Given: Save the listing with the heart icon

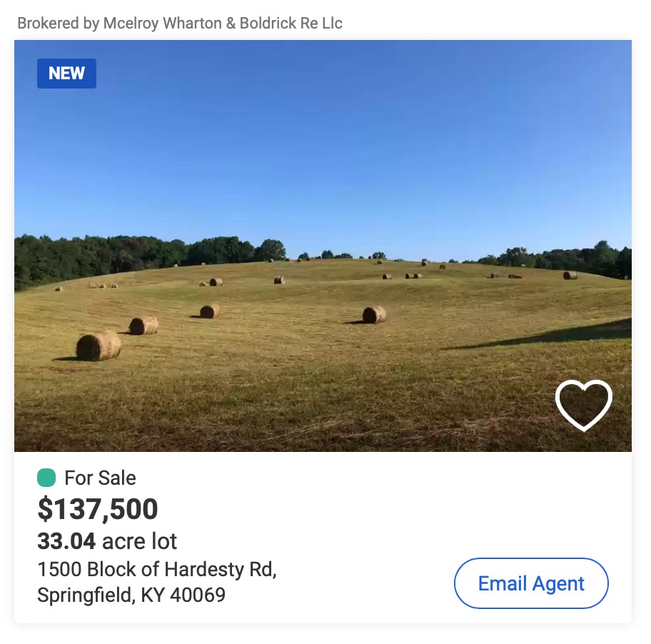Looking at the screenshot, I should pos(583,405).
